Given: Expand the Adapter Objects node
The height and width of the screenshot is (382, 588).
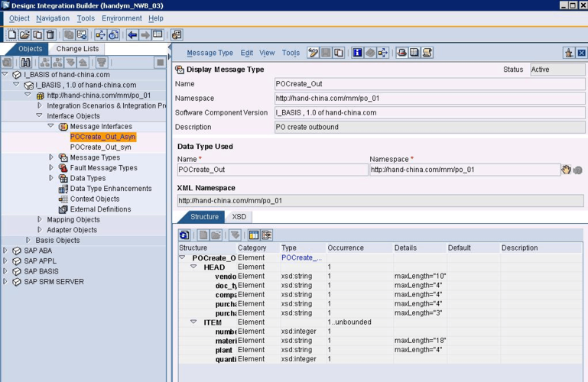Looking at the screenshot, I should [x=39, y=229].
